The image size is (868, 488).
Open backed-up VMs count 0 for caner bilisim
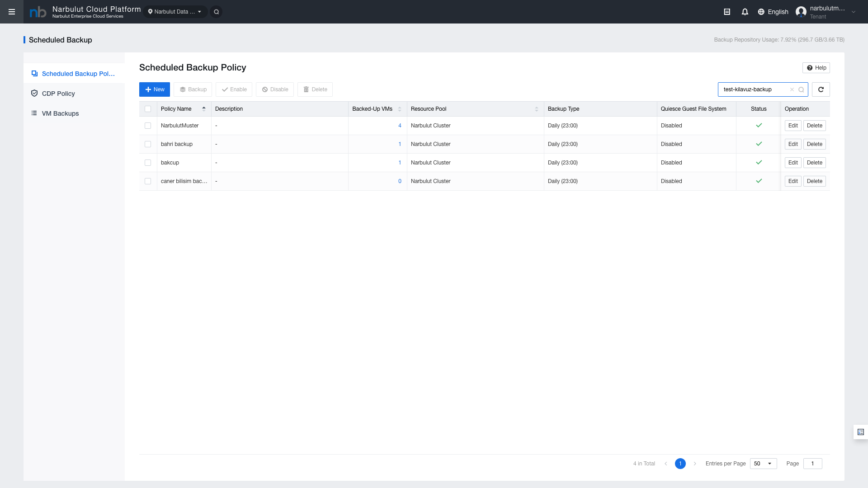400,181
